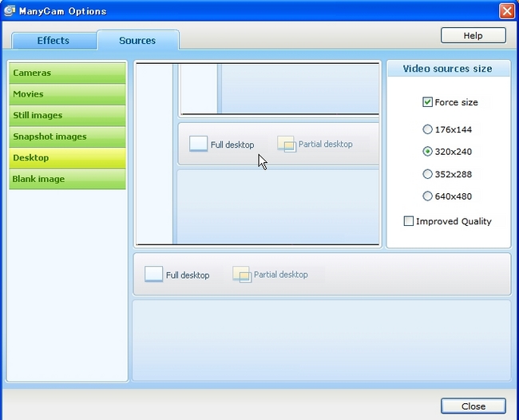
Task: Select the Still images category
Action: point(68,116)
